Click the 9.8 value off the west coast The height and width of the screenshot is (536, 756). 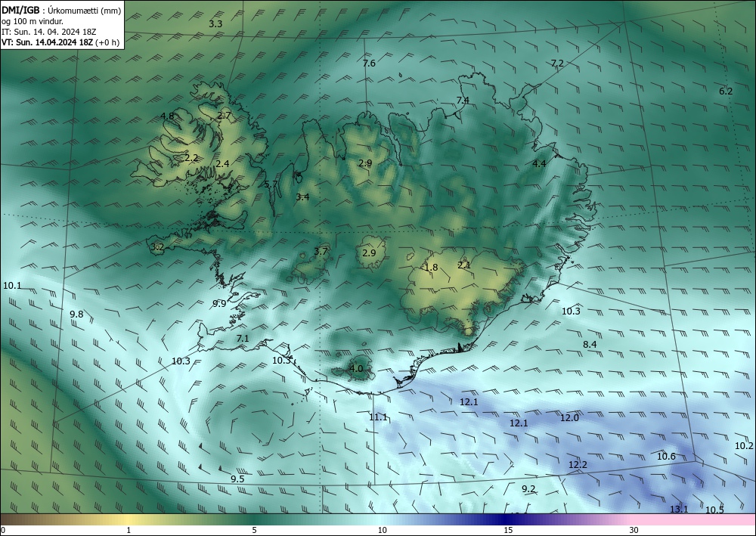[76, 314]
